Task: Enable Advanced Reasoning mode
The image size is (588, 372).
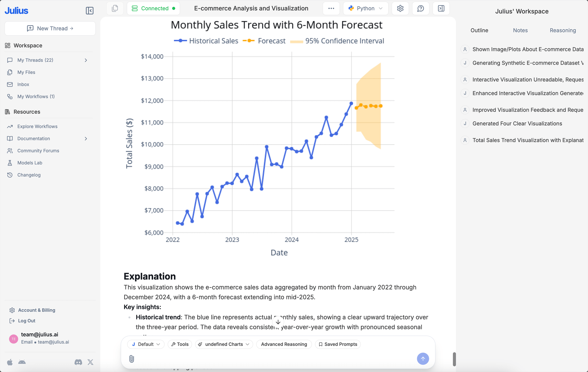Action: click(284, 344)
